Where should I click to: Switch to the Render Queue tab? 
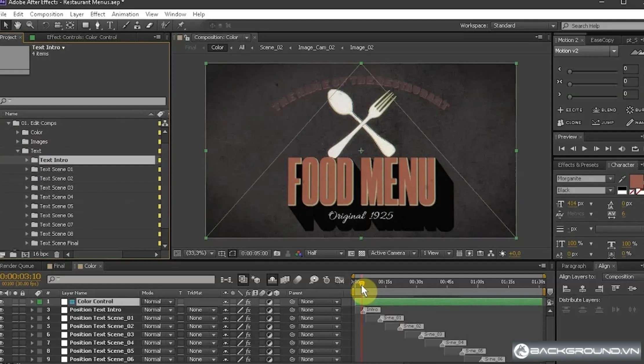[17, 266]
